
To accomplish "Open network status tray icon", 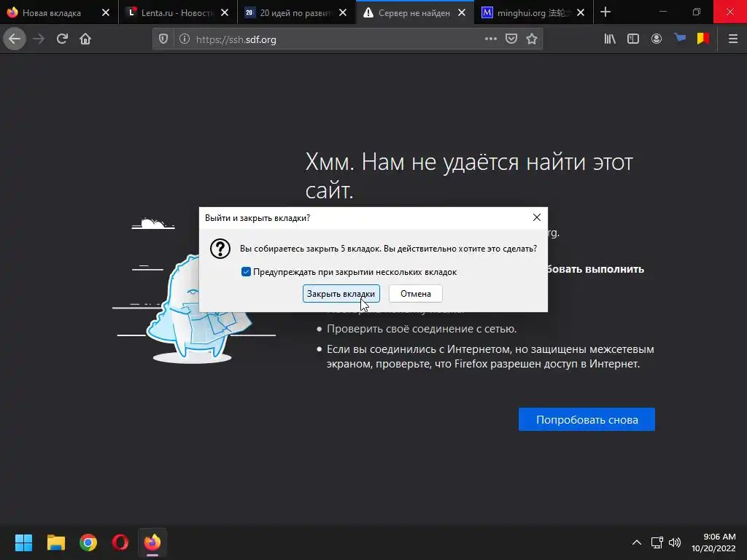I will [657, 542].
